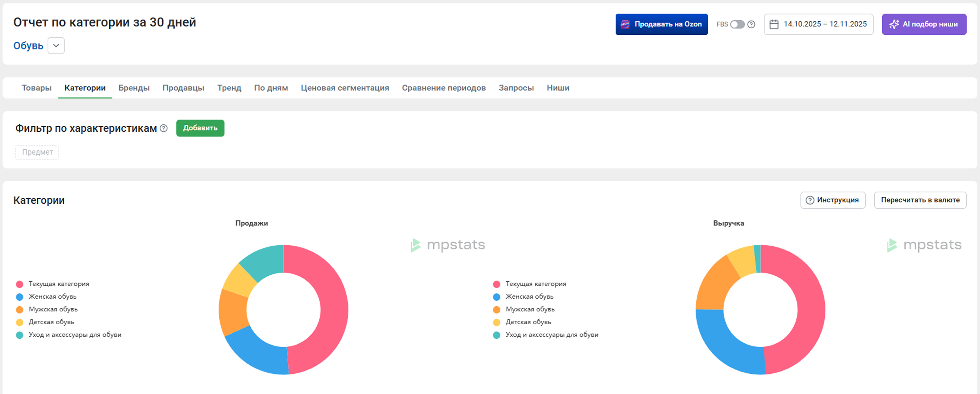Open the Предмет filter field
The width and height of the screenshot is (980, 394).
click(x=37, y=152)
